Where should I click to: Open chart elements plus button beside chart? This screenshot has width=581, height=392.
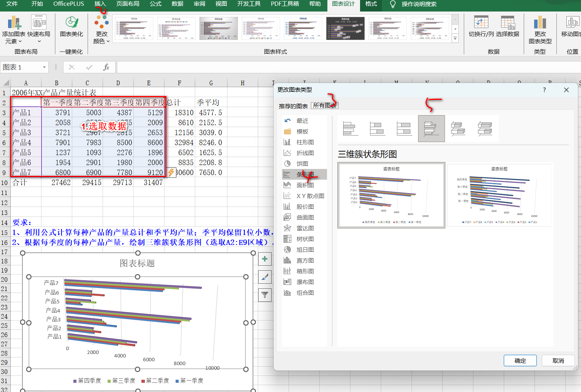tap(265, 259)
